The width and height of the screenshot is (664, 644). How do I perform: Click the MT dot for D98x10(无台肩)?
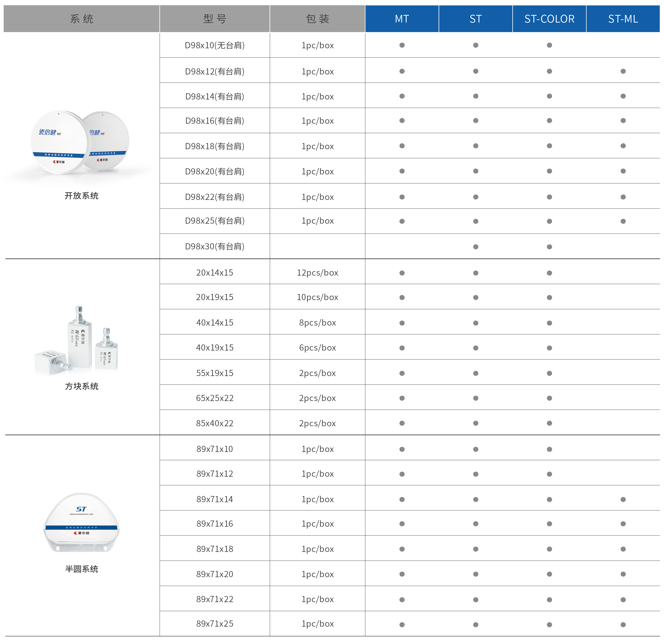click(402, 45)
